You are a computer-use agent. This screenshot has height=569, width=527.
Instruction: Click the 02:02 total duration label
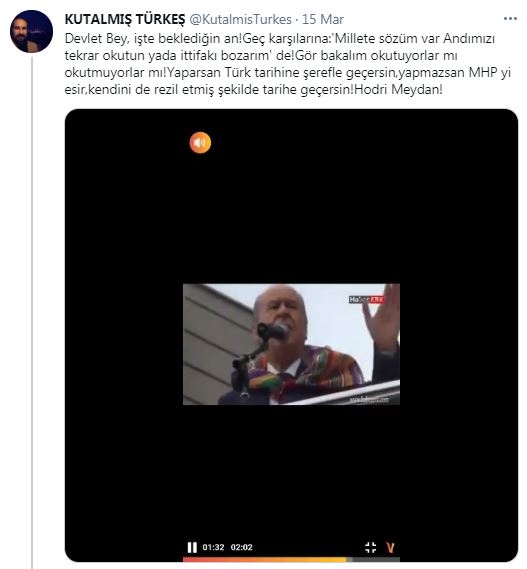[241, 547]
